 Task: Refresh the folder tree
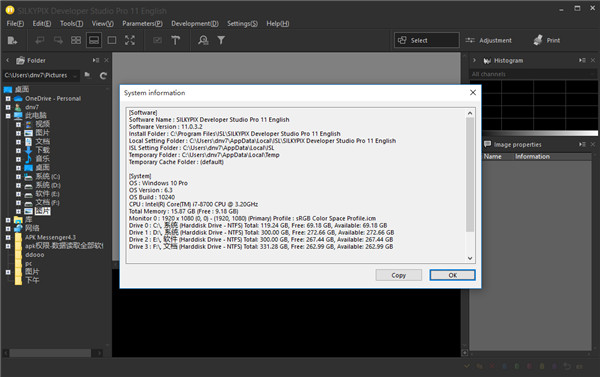coord(103,75)
